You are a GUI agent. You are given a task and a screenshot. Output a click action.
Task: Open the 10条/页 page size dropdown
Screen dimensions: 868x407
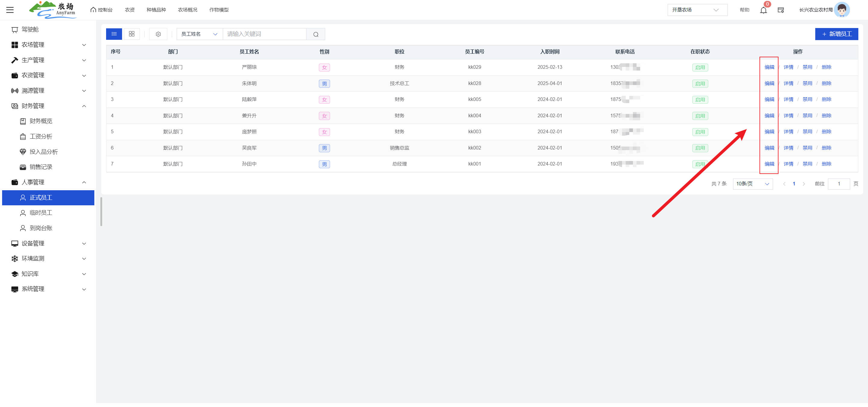coord(753,184)
